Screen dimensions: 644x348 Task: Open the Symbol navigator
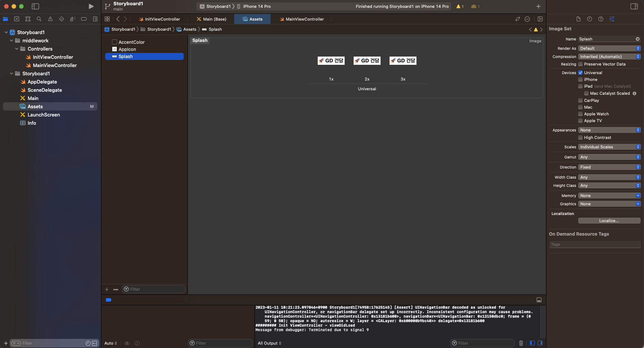28,19
